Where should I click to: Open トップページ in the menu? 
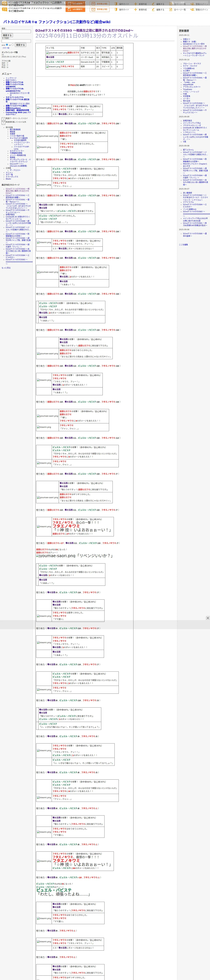(x=11, y=78)
